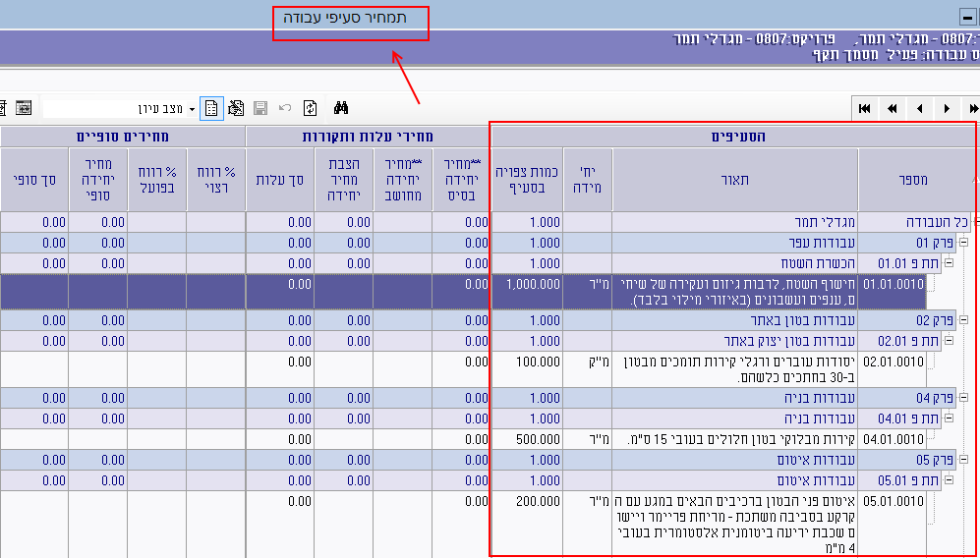Collapse the פרק 01 tree node

click(963, 243)
